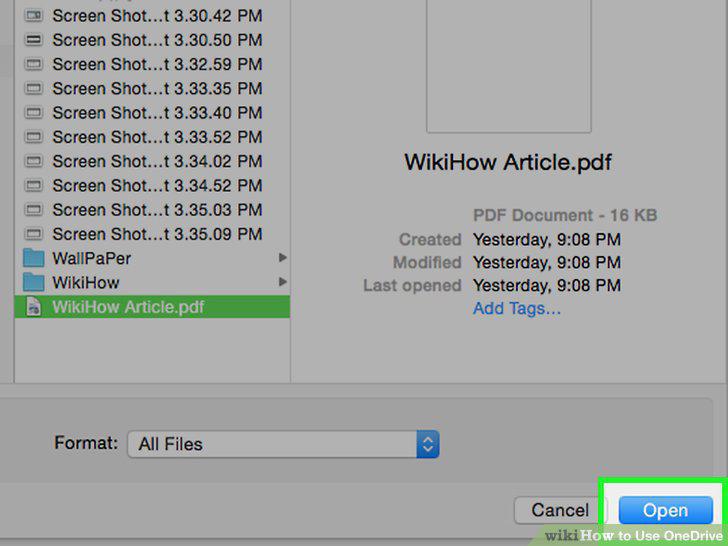Click the WikiHow Article.pdf preview title
Screen dimensions: 728x546
click(x=508, y=162)
